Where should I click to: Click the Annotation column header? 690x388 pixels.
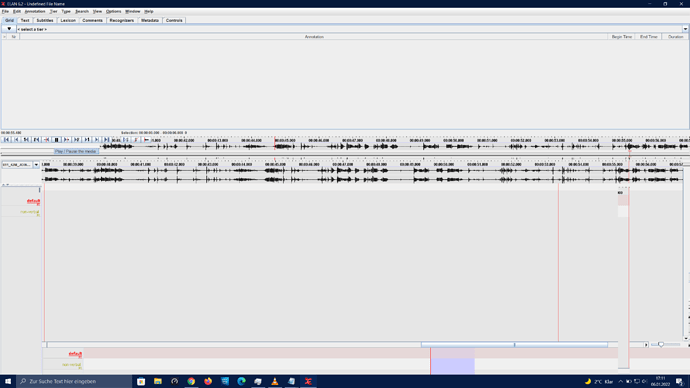pyautogui.click(x=314, y=37)
